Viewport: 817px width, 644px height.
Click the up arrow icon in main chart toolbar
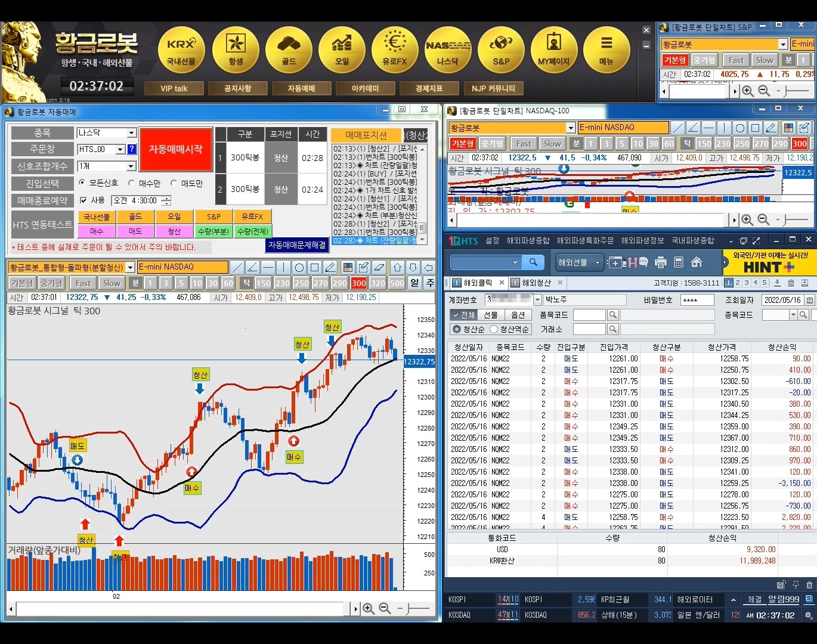(398, 267)
